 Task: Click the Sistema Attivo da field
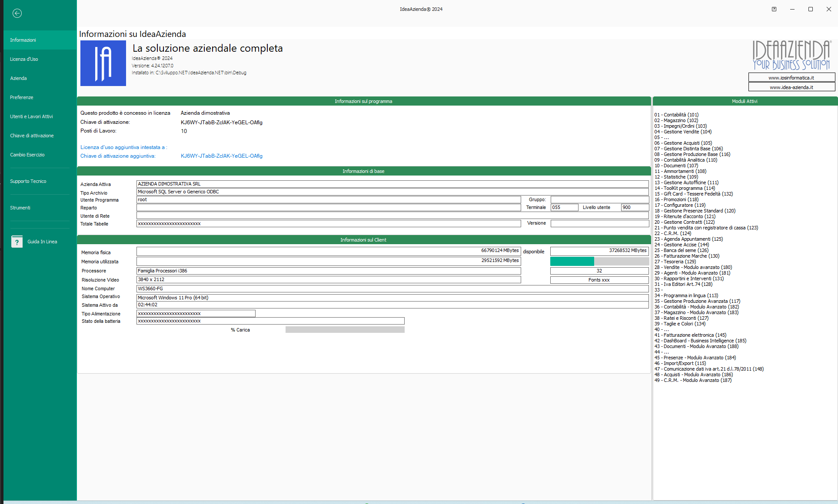click(392, 305)
